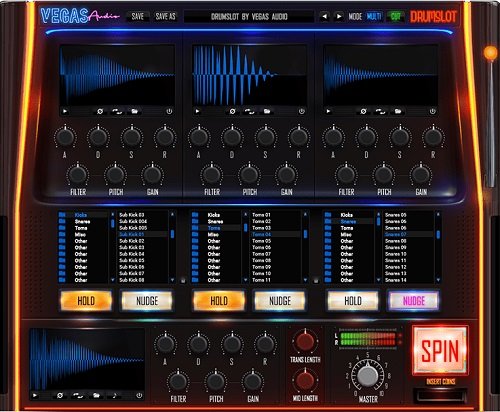Image resolution: width=500 pixels, height=412 pixels.
Task: Play the first slot's kick sample
Action: click(x=65, y=111)
